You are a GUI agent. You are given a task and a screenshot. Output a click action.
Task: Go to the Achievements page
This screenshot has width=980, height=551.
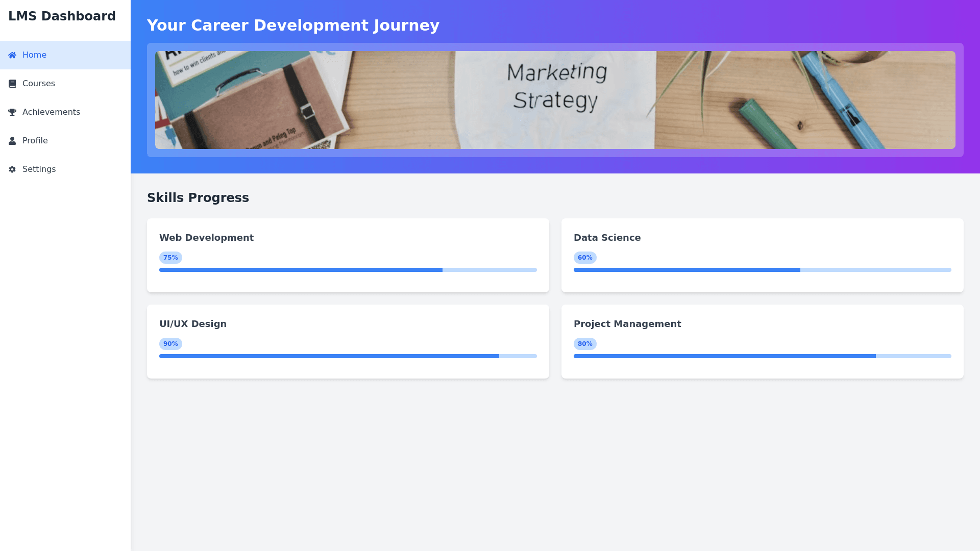(x=51, y=112)
